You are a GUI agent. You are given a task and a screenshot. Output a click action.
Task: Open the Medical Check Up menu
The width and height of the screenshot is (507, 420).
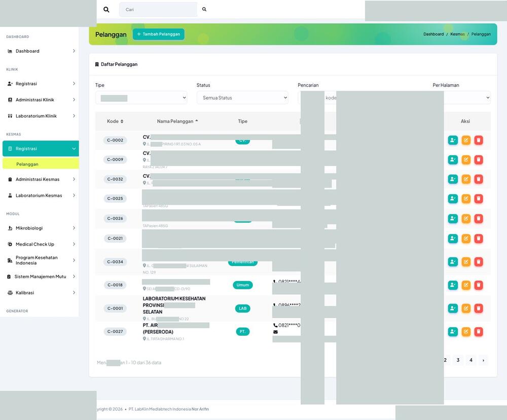click(41, 244)
